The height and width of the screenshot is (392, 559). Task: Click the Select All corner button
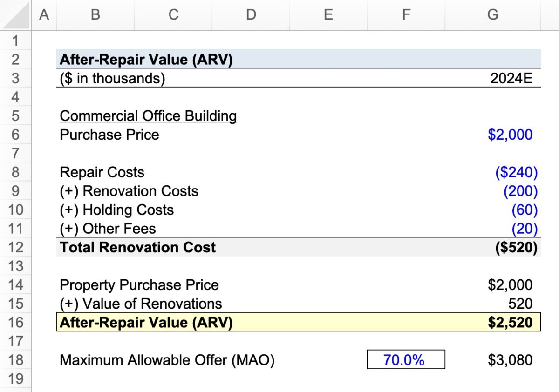pos(16,14)
